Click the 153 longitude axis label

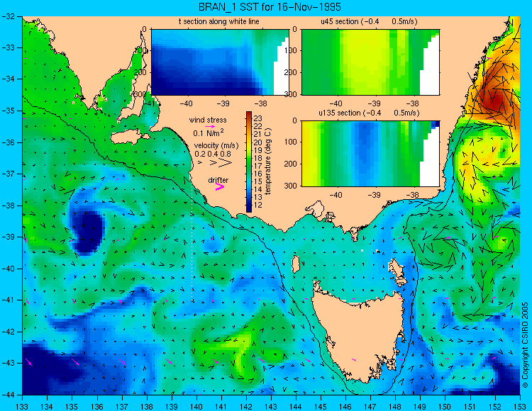click(x=519, y=407)
